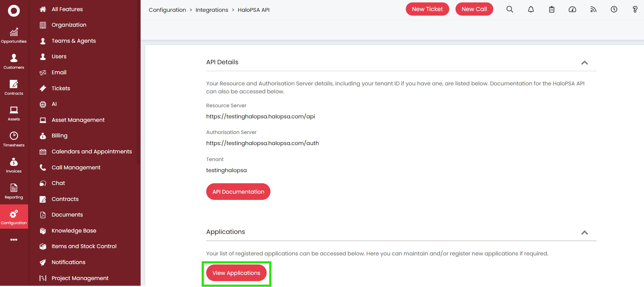The width and height of the screenshot is (644, 287).
Task: Open the Reporting module icon
Action: 14,192
